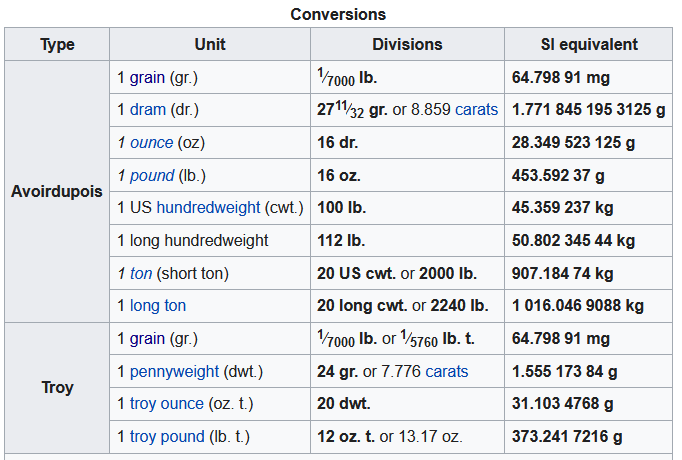This screenshot has width=682, height=460.
Task: Visit the pound article link
Action: coord(152,176)
